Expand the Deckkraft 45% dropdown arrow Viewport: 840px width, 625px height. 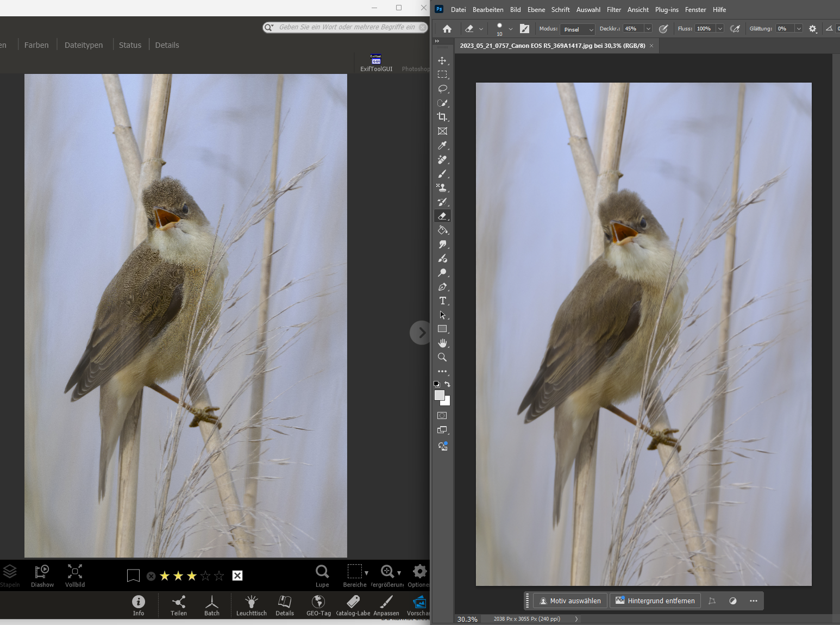[x=648, y=29]
